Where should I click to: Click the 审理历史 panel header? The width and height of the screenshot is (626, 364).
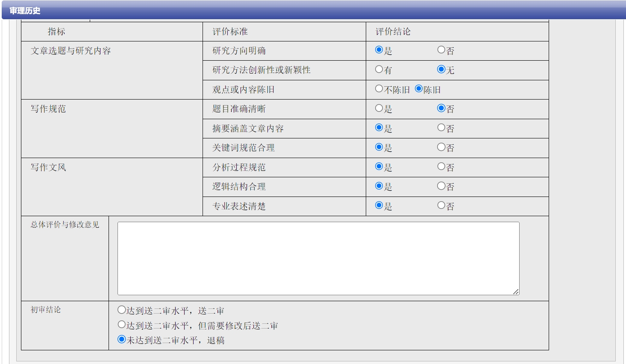click(25, 11)
